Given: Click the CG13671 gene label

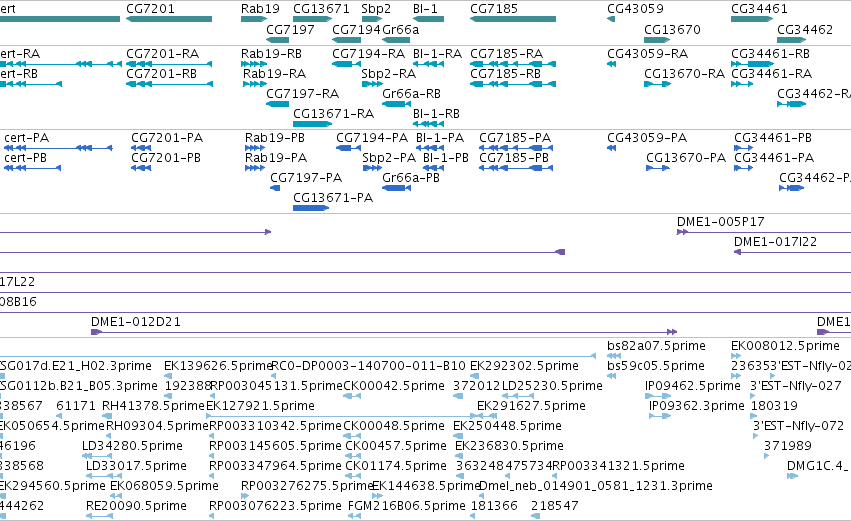Looking at the screenshot, I should [x=321, y=9].
